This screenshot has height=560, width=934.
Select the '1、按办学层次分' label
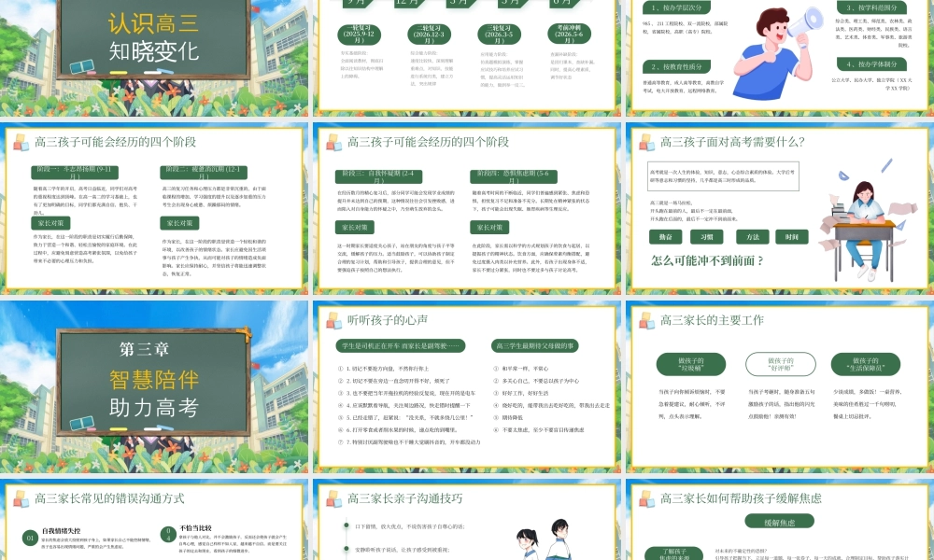tap(676, 7)
